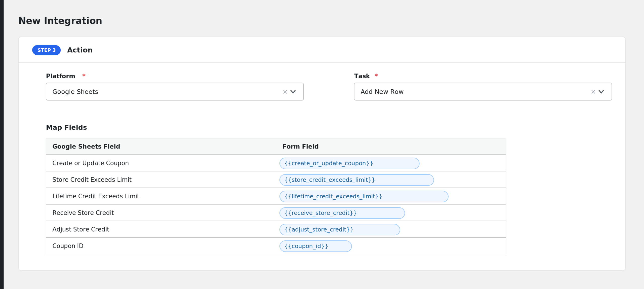644x289 pixels.
Task: Expand the Platform dropdown arrow
Action: (x=293, y=92)
